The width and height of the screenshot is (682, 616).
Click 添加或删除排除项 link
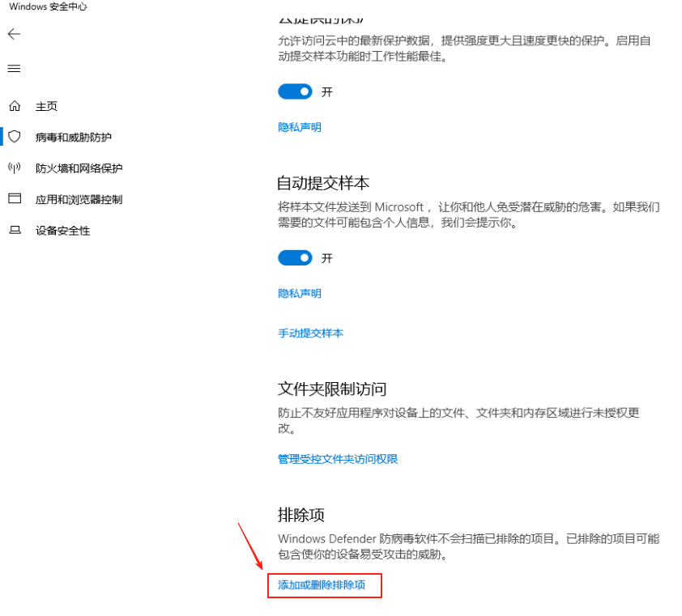pyautogui.click(x=324, y=585)
